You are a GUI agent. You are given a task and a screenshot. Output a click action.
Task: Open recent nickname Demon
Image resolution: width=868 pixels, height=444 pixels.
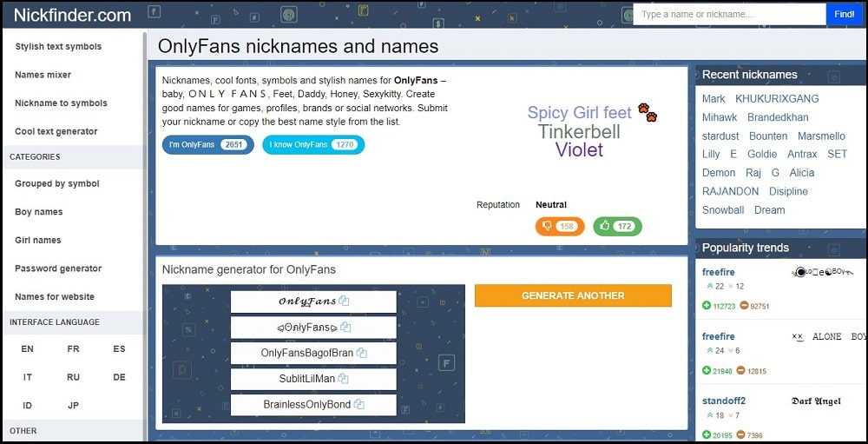tap(719, 173)
